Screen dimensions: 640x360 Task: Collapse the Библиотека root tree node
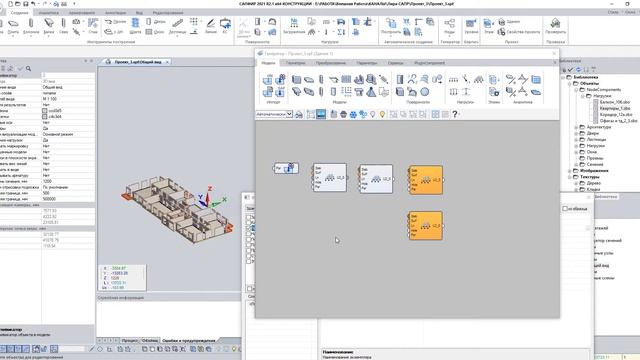click(563, 77)
